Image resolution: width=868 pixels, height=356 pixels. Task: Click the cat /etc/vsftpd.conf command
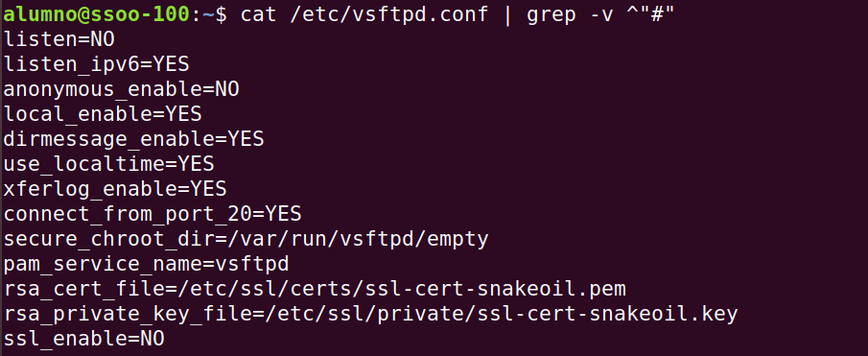(364, 14)
